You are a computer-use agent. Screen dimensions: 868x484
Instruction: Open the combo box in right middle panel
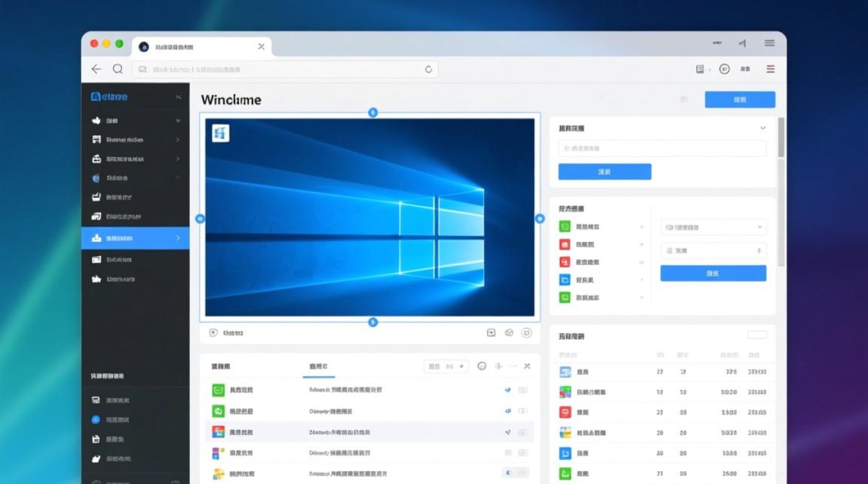[713, 227]
